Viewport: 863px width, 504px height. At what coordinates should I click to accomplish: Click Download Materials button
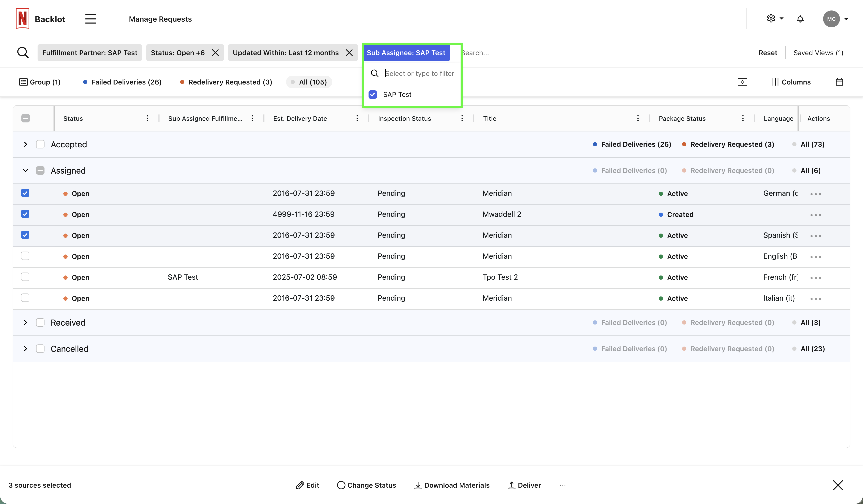(x=452, y=485)
